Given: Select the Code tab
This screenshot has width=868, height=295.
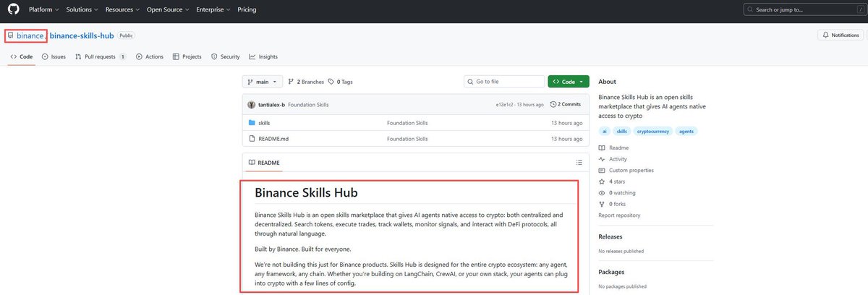Looking at the screenshot, I should (22, 56).
